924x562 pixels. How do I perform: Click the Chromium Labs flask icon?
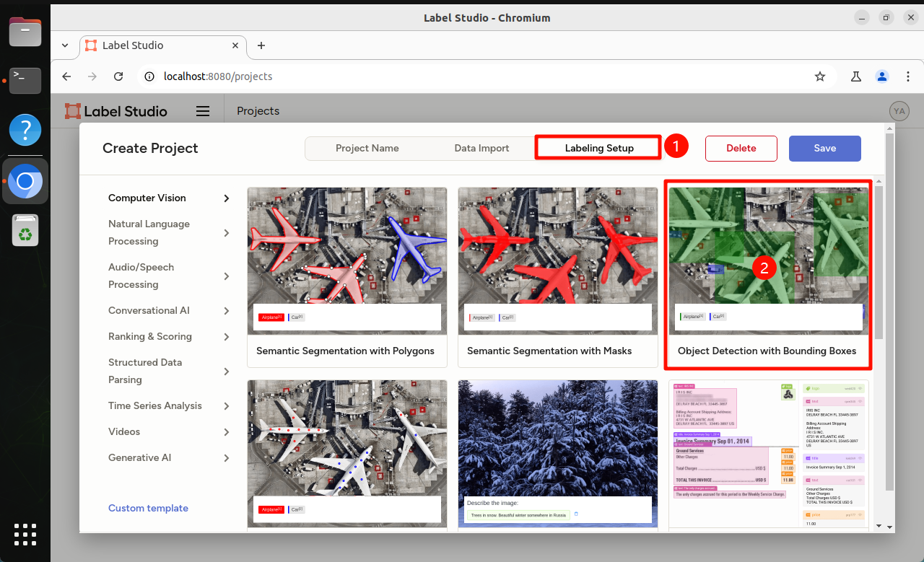point(856,76)
